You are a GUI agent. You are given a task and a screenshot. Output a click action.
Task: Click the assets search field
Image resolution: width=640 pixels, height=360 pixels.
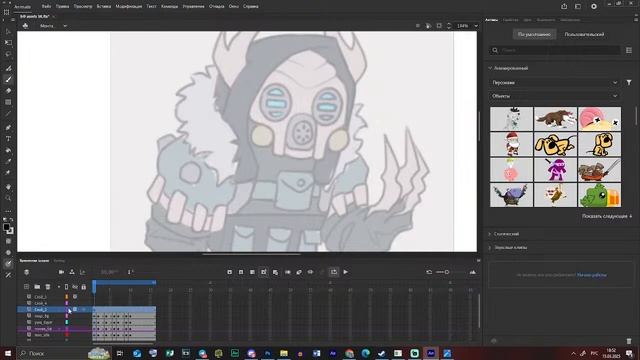coord(554,50)
